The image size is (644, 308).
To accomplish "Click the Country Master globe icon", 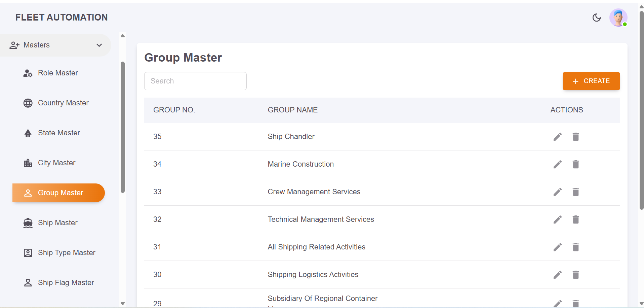I will [x=28, y=103].
